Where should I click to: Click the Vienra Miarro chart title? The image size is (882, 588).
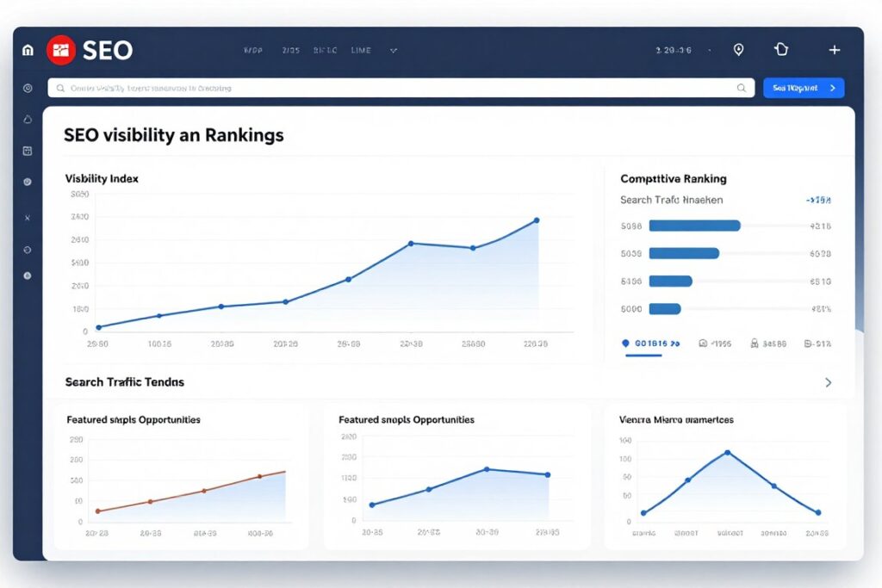pyautogui.click(x=676, y=420)
